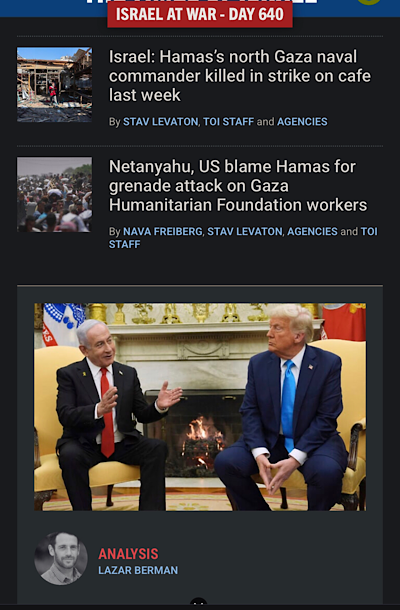Tap Lazar Berman's round avatar photo
The height and width of the screenshot is (610, 400).
point(61,559)
